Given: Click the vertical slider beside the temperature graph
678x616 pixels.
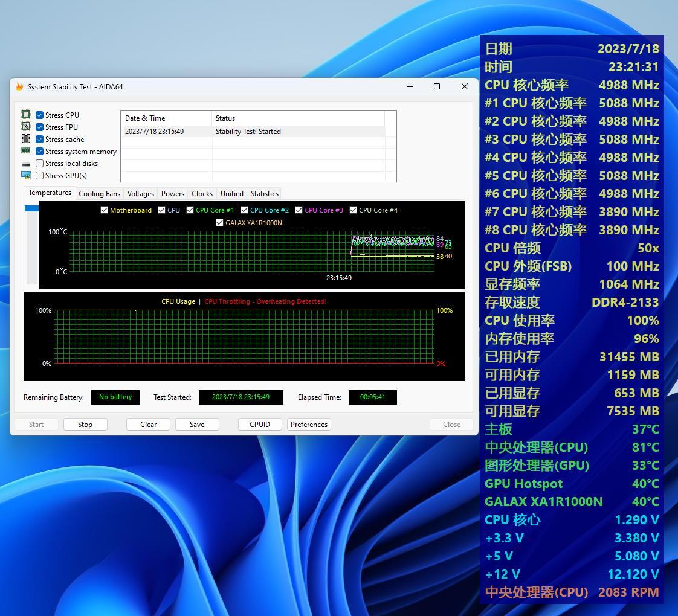Looking at the screenshot, I should (x=32, y=244).
